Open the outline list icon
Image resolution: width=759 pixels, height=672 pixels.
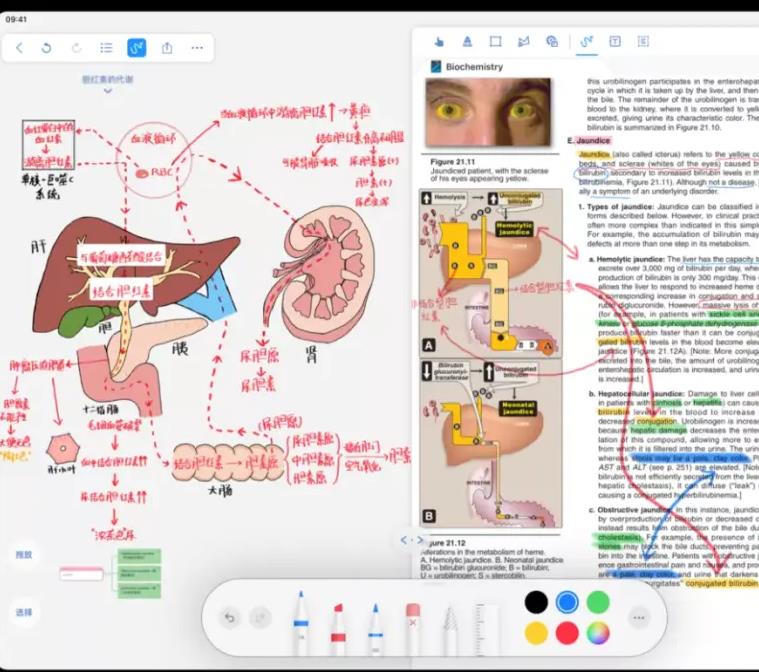point(106,47)
